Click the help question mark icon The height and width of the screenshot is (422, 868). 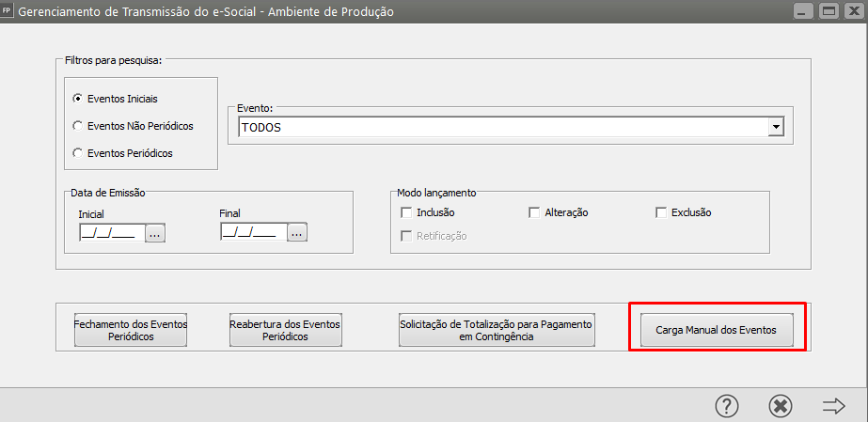(727, 405)
